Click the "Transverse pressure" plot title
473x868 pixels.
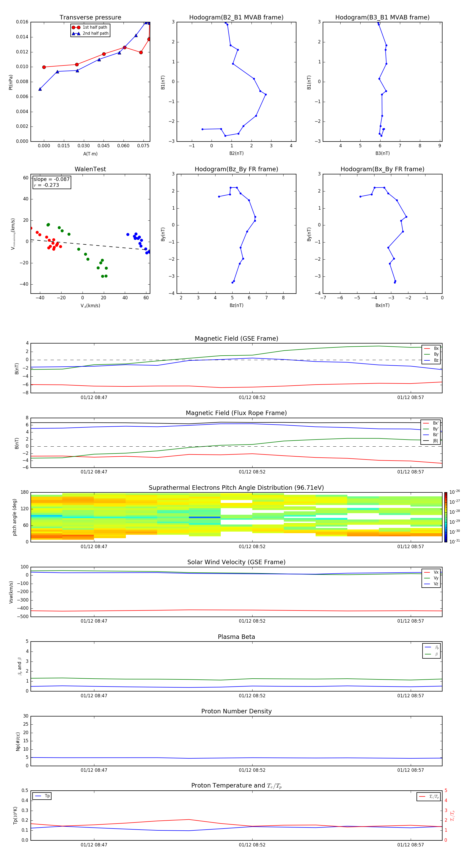coord(90,18)
